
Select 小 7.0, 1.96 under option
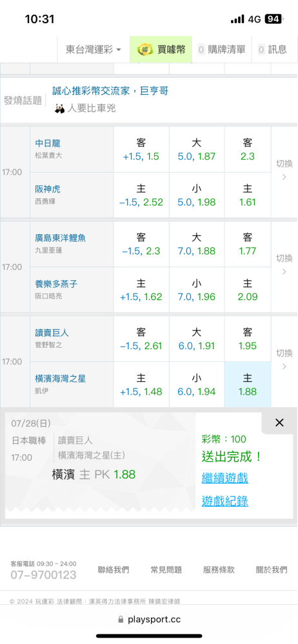point(197,290)
